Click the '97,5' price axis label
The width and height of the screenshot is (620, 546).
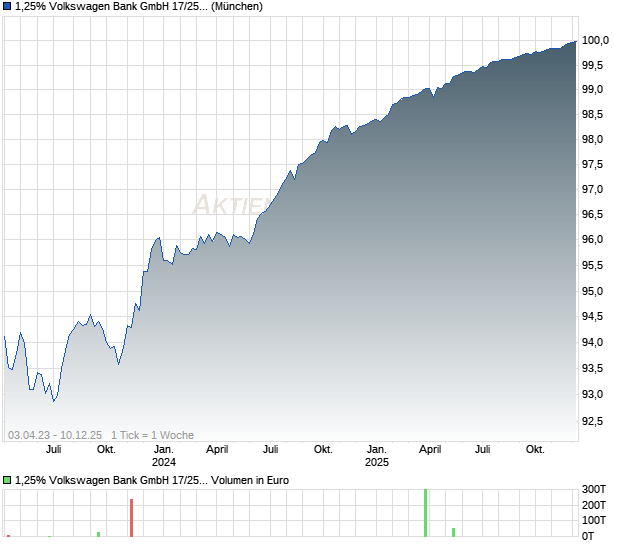click(592, 164)
